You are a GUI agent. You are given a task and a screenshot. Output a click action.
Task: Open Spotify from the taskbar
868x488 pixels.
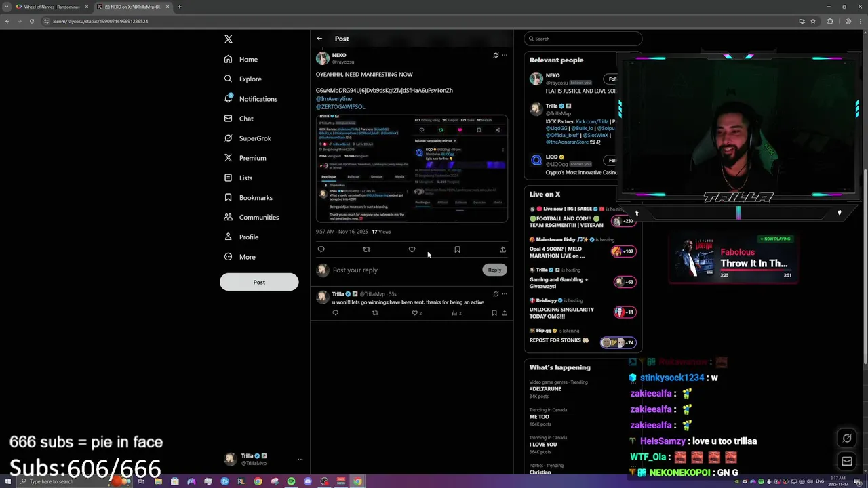291,481
